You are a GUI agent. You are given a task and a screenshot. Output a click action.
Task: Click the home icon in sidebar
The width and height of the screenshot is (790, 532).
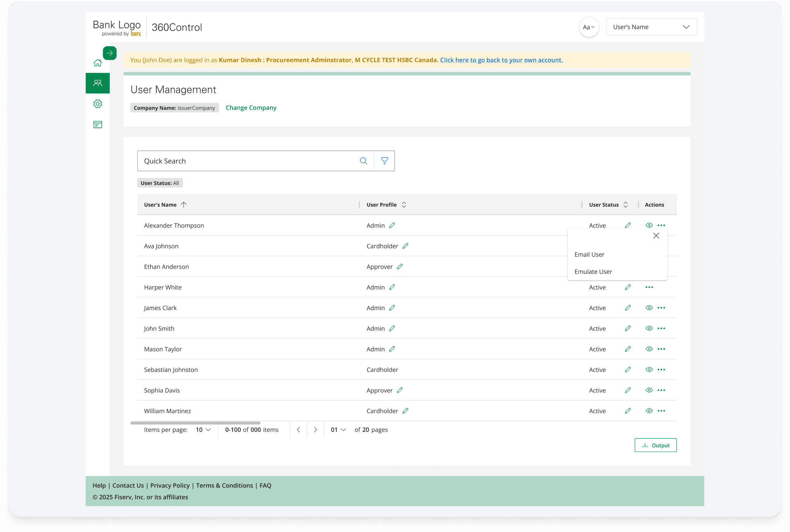98,63
